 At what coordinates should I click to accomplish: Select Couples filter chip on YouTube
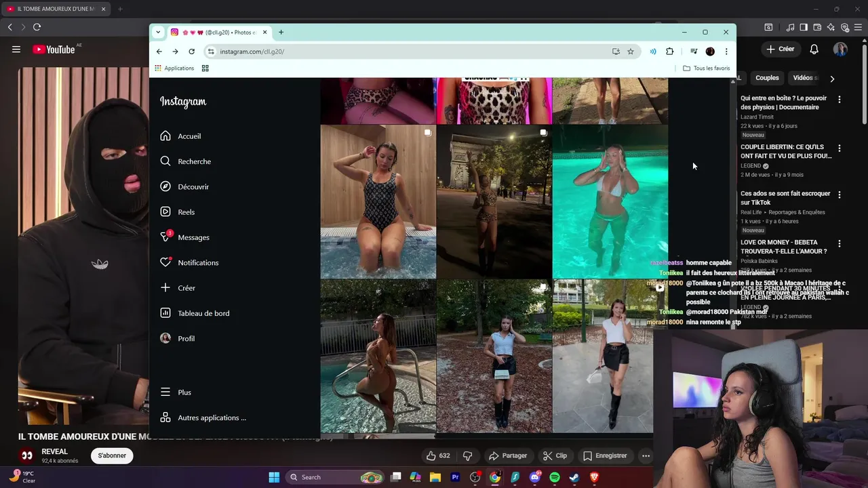767,78
